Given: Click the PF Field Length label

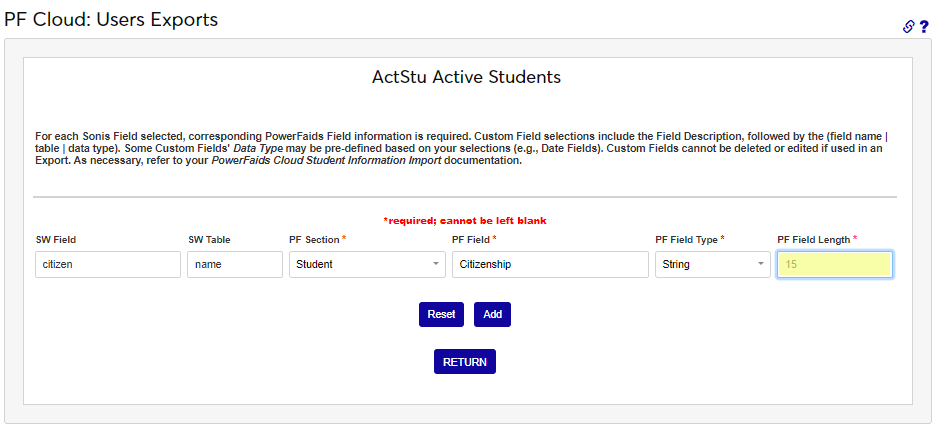Looking at the screenshot, I should pyautogui.click(x=816, y=240).
